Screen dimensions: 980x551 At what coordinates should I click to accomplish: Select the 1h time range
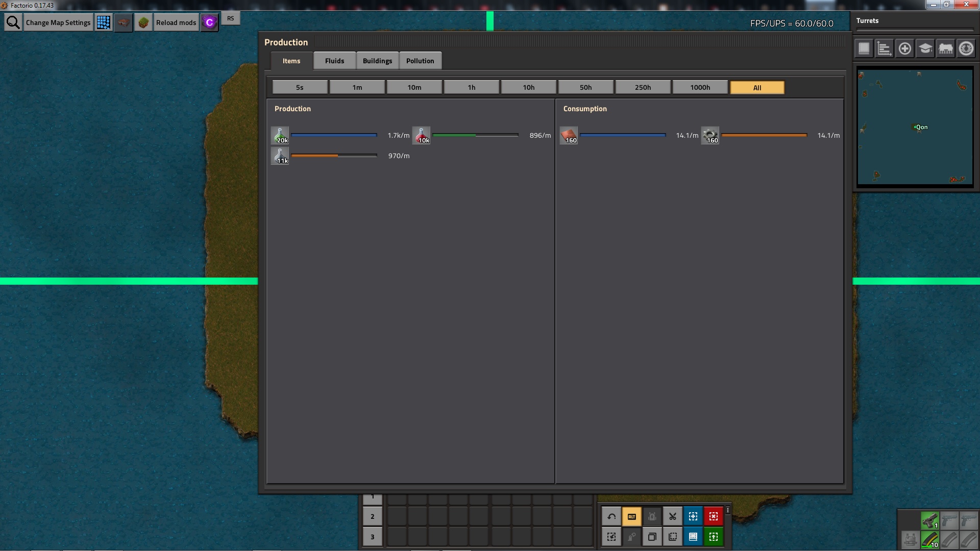point(472,87)
